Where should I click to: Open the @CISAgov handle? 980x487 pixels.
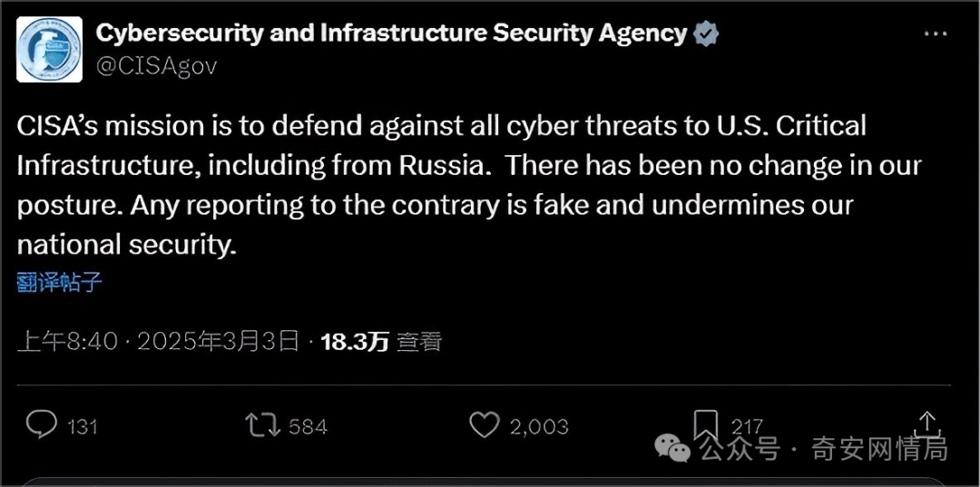(x=156, y=66)
